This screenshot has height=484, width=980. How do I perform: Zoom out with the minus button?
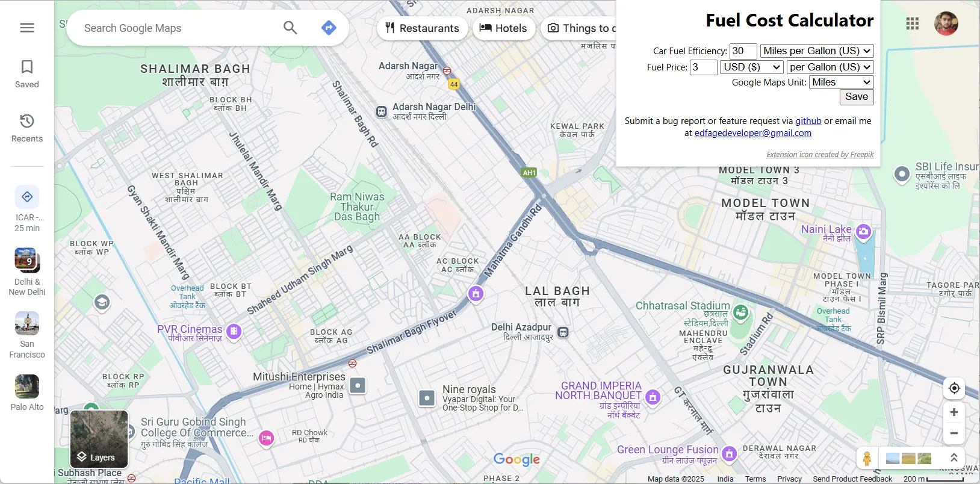(954, 433)
